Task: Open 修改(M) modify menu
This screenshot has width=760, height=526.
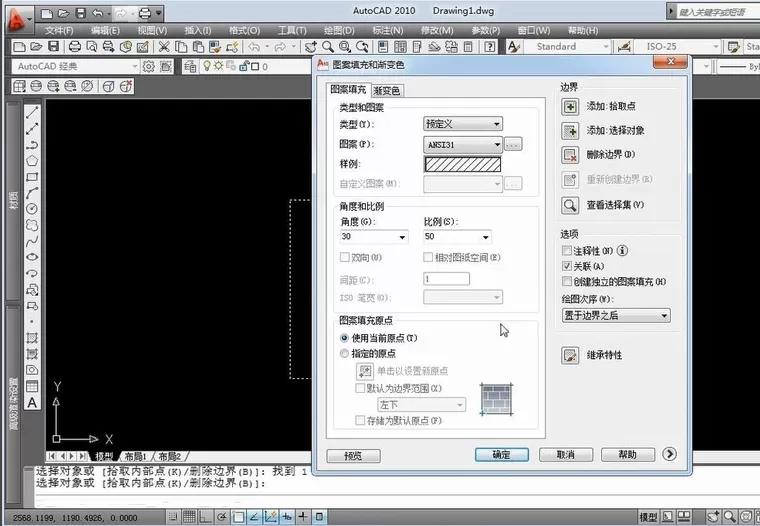Action: coord(437,31)
